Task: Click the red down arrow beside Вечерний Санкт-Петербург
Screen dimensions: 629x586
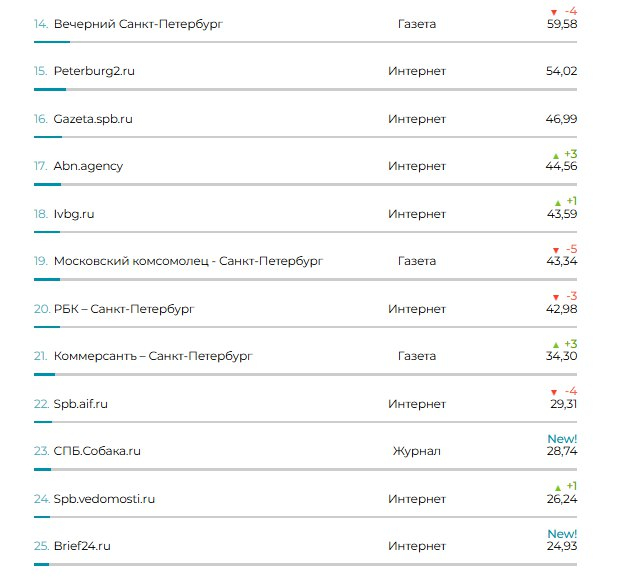Action: 554,12
